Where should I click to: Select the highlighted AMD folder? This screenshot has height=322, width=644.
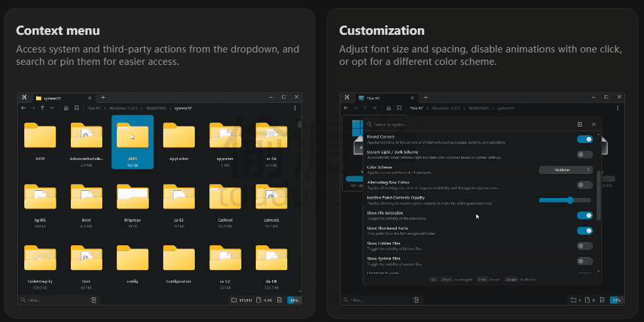click(x=132, y=142)
